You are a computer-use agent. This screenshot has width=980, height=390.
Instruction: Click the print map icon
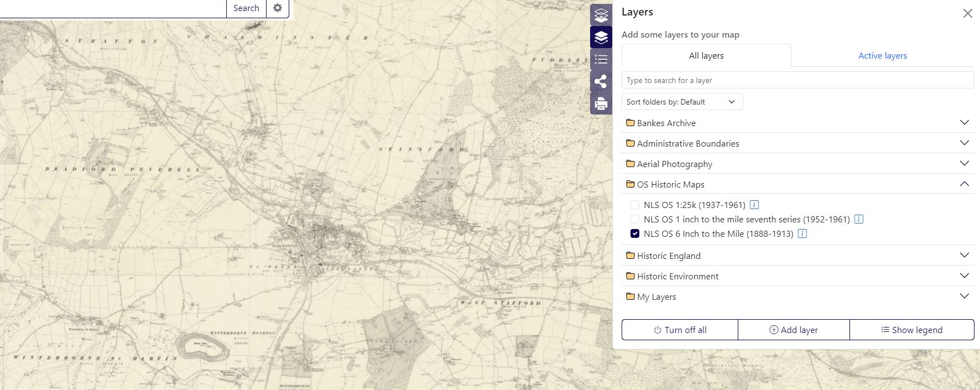coord(601,104)
